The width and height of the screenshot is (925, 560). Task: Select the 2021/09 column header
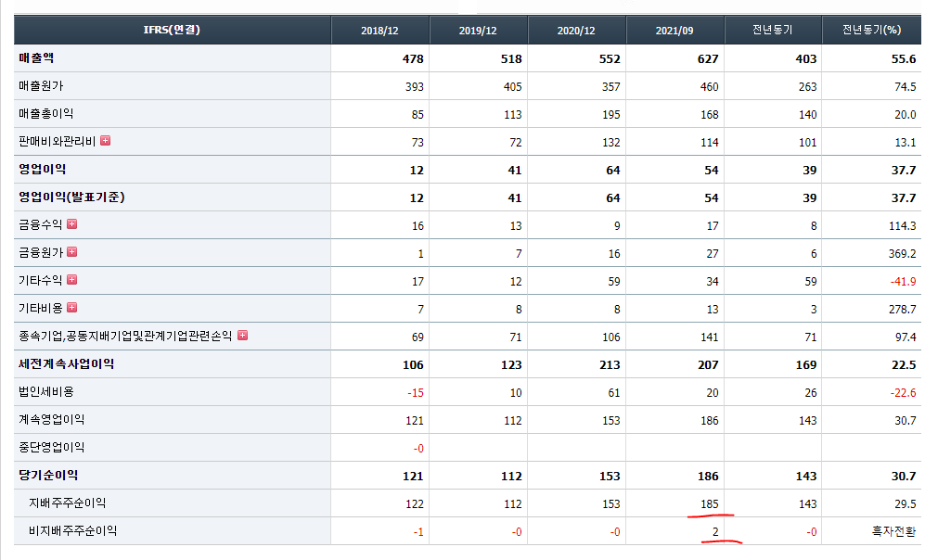[x=674, y=30]
